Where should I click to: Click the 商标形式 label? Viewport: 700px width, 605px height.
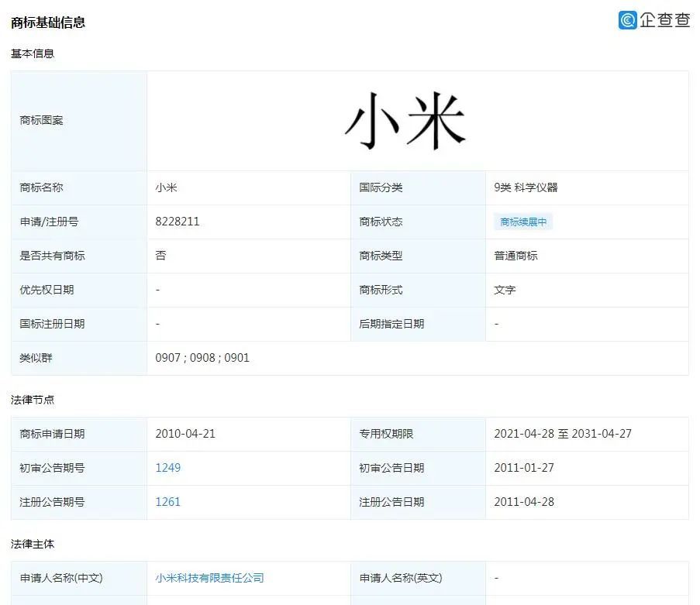[381, 290]
